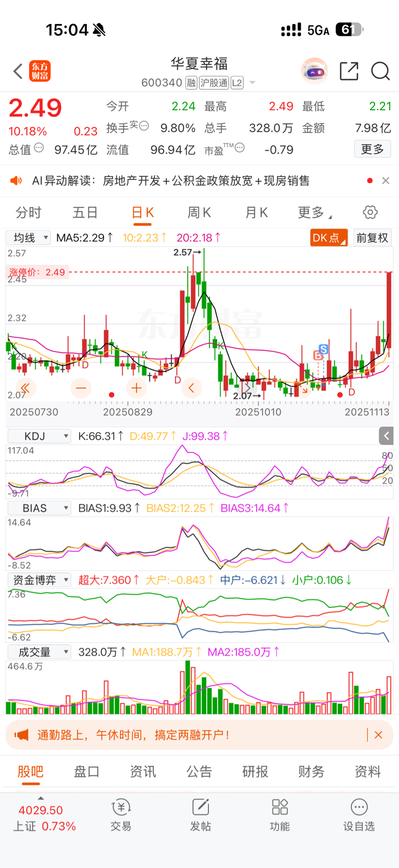Open the 资讯 tab
399x868 pixels.
[x=143, y=772]
